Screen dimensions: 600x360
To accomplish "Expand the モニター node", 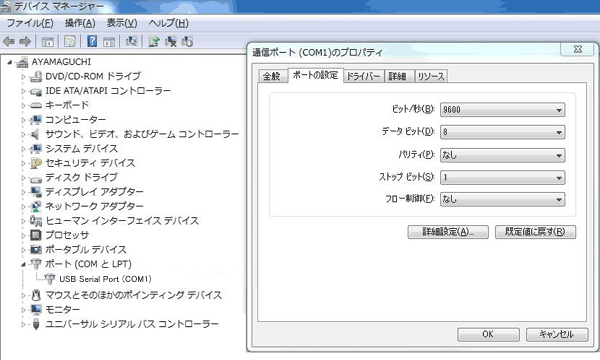I will pyautogui.click(x=23, y=309).
